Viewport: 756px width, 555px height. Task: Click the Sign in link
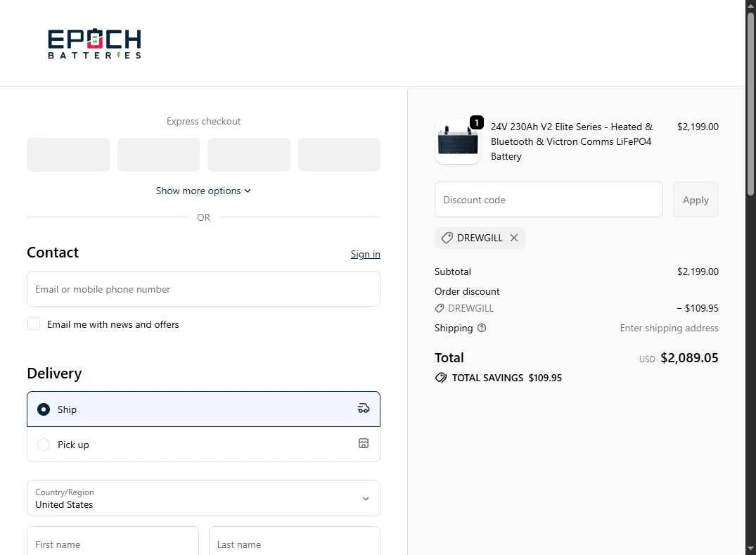pos(365,254)
